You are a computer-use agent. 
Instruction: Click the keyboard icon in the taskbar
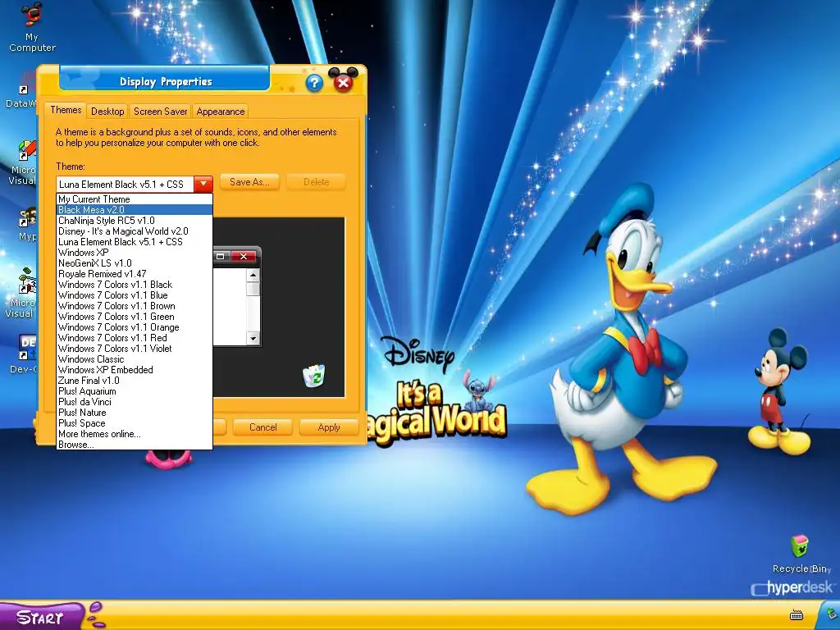(797, 614)
